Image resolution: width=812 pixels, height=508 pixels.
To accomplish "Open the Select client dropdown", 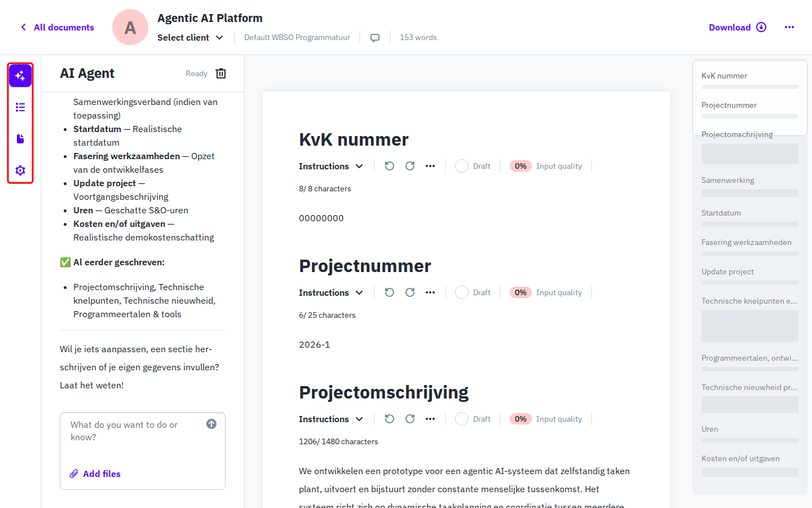I will pyautogui.click(x=191, y=38).
